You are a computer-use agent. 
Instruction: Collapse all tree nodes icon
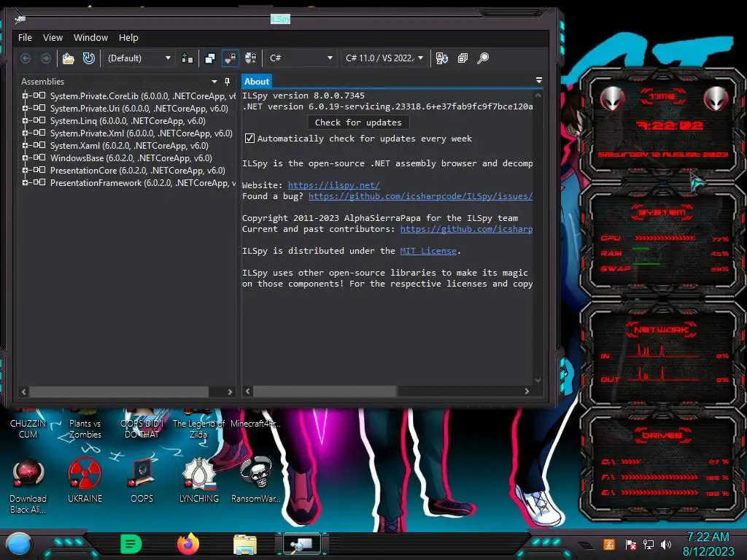point(462,58)
